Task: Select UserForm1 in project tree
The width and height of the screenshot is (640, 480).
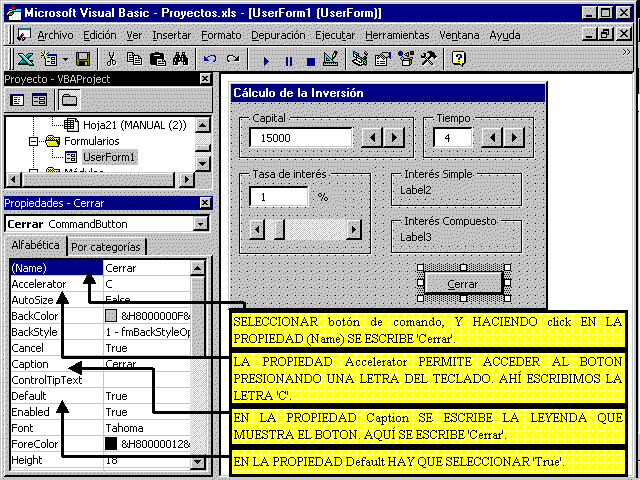Action: (109, 157)
